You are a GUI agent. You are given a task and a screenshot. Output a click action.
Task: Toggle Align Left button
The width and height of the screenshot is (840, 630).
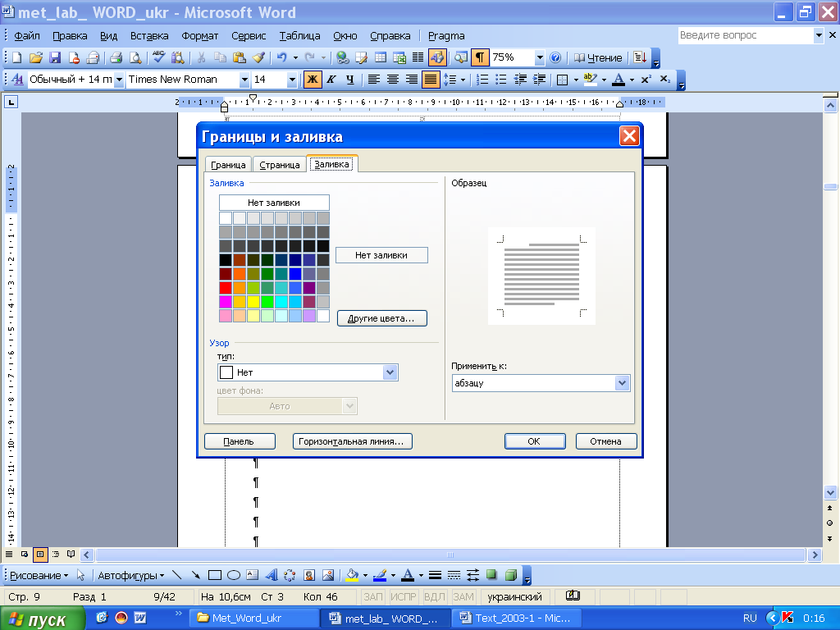(374, 80)
